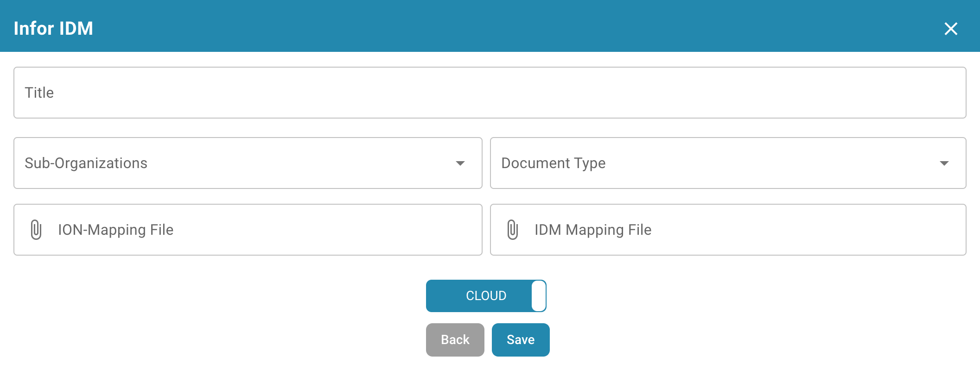The height and width of the screenshot is (370, 980).
Task: Click the paperclip icon for ION-Mapping File
Action: click(x=36, y=230)
